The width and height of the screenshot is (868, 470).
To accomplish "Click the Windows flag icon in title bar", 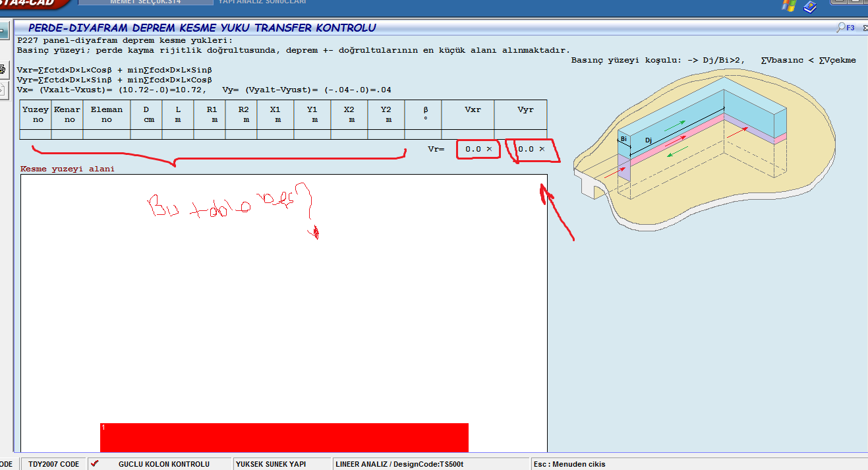I will click(788, 5).
